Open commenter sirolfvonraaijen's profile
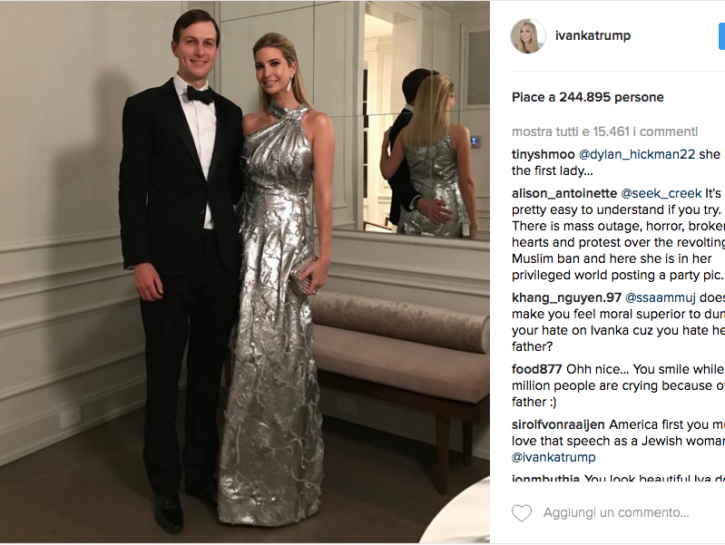Screen dimensions: 725x545 pos(558,425)
